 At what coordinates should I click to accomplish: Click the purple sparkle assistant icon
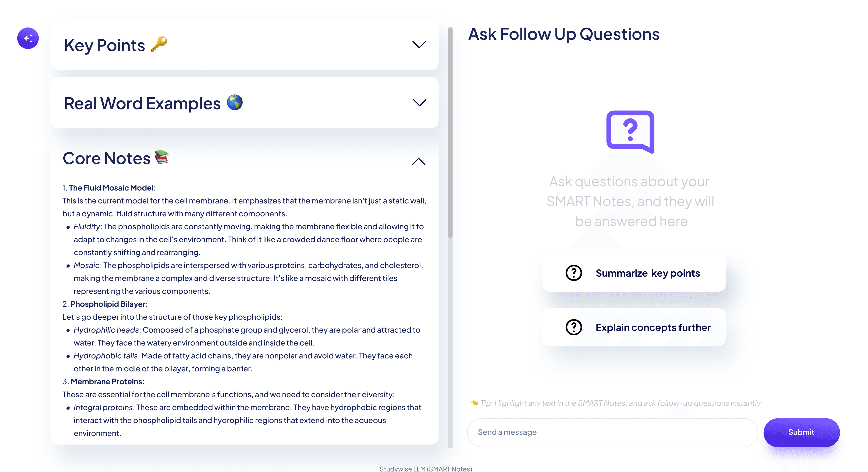pos(28,38)
